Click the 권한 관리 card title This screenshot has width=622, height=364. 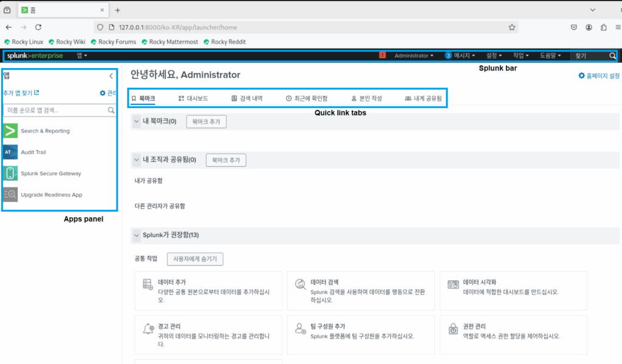(474, 326)
